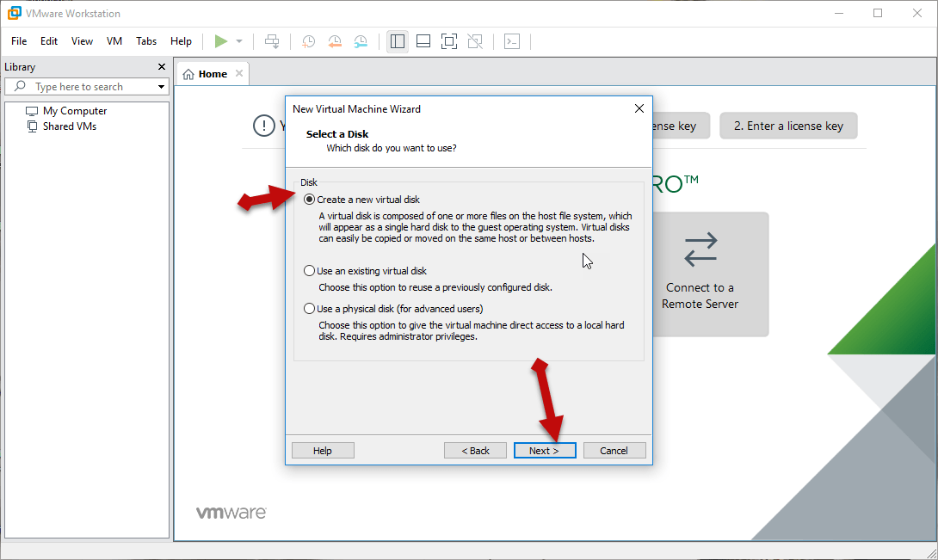
Task: Click the Send Ctrl+Alt+Del toolbar icon
Action: pyautogui.click(x=272, y=41)
